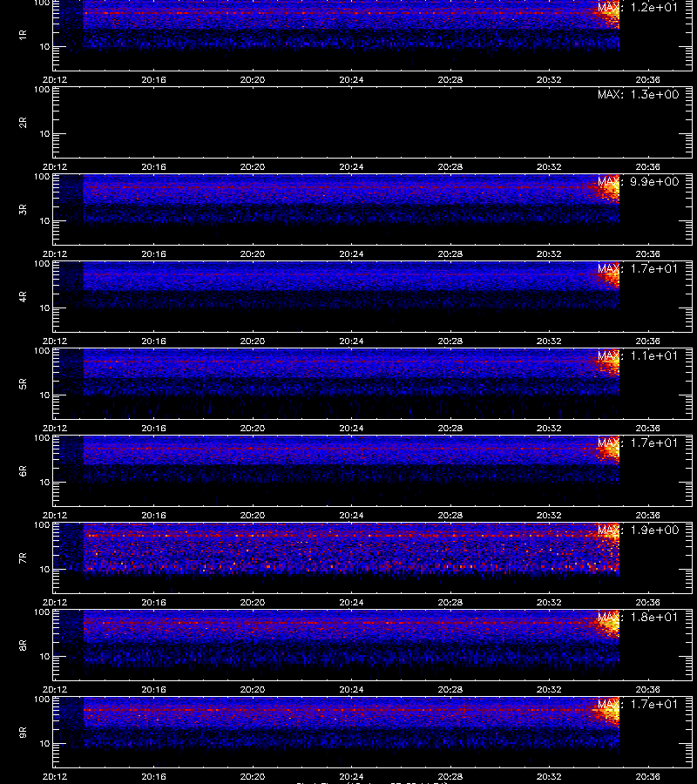Click the 3R panel axis label
The width and height of the screenshot is (697, 784).
tap(23, 209)
